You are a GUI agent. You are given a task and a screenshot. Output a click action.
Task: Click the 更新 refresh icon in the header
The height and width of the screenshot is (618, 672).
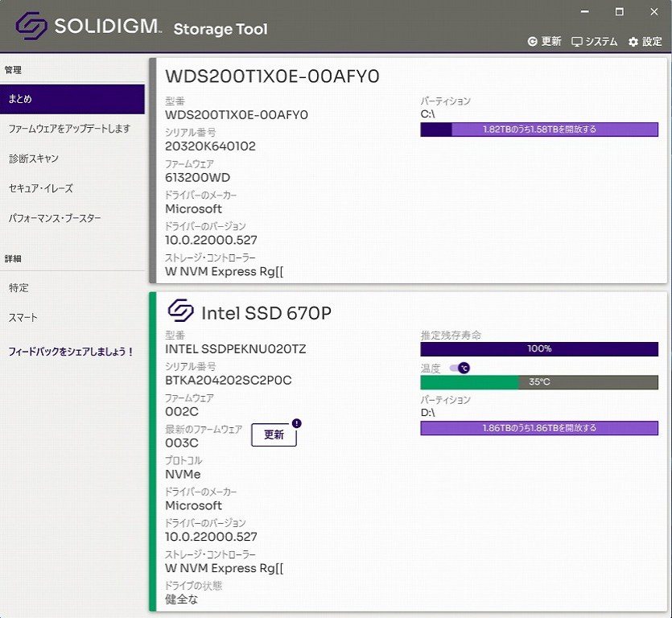click(x=544, y=41)
